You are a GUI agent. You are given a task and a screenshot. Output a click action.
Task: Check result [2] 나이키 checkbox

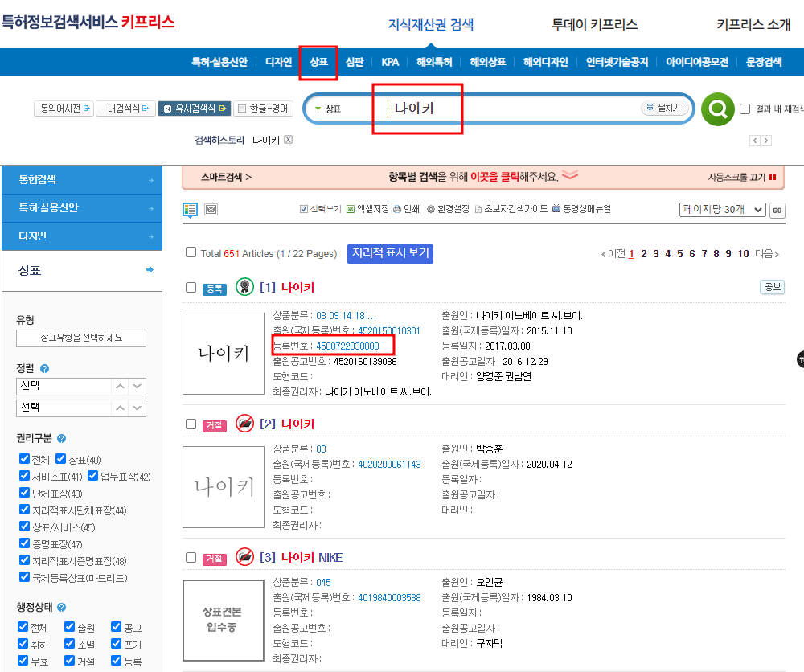click(191, 424)
